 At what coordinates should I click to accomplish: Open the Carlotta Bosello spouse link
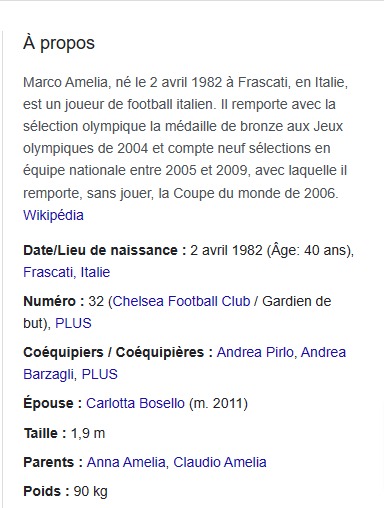pyautogui.click(x=135, y=403)
